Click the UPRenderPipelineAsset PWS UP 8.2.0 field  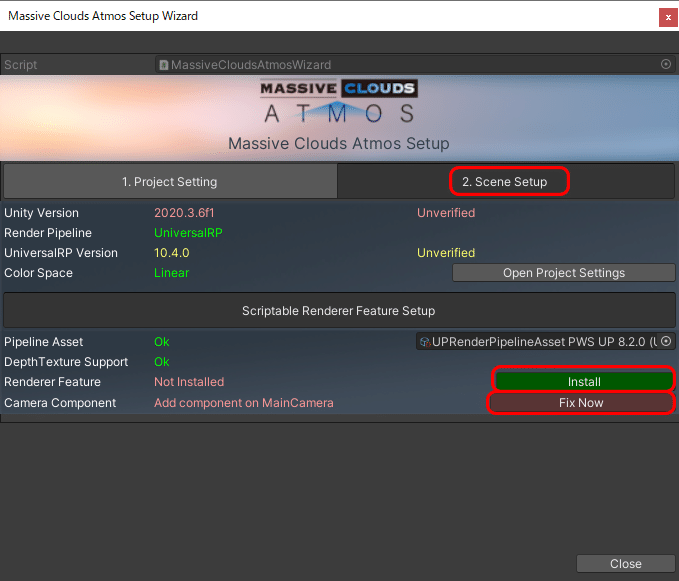click(546, 341)
